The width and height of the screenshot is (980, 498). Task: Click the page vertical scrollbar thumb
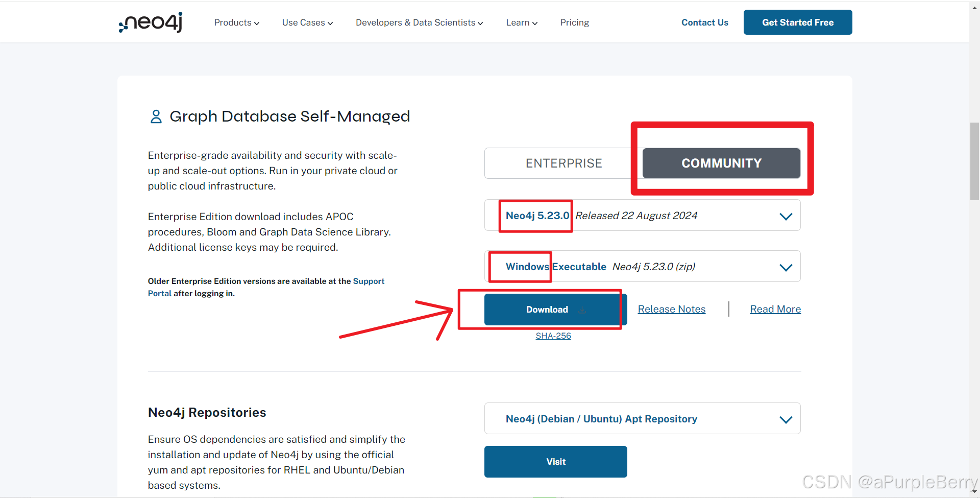[974, 161]
